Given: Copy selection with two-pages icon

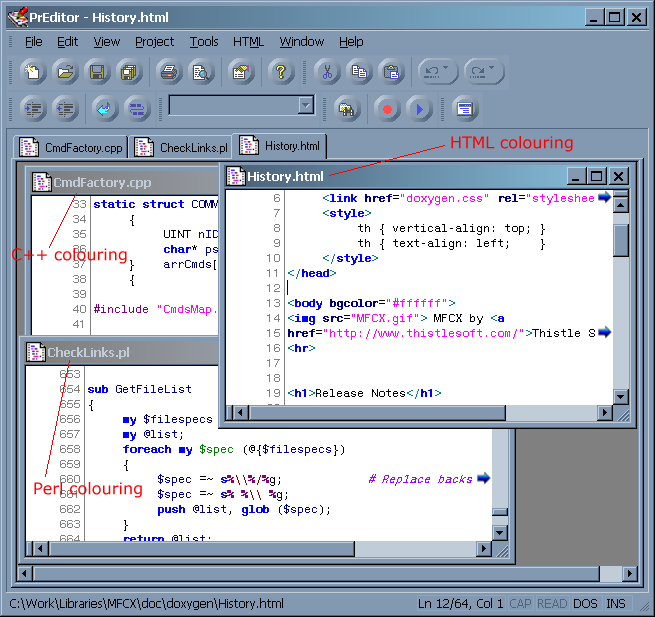Looking at the screenshot, I should pyautogui.click(x=360, y=72).
